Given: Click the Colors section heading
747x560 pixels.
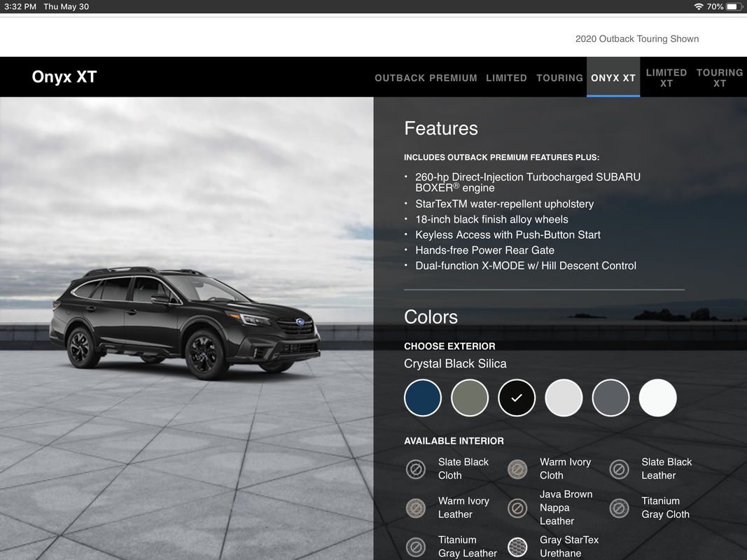Looking at the screenshot, I should [431, 317].
